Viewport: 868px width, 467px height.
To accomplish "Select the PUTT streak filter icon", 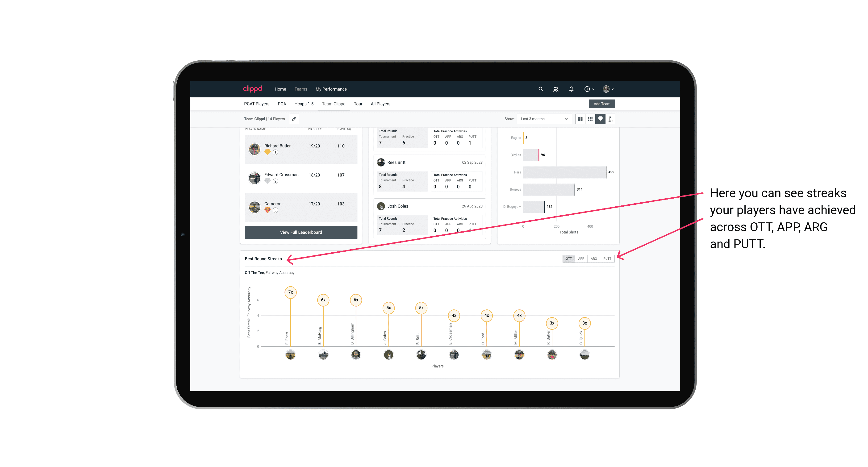I will [x=608, y=259].
